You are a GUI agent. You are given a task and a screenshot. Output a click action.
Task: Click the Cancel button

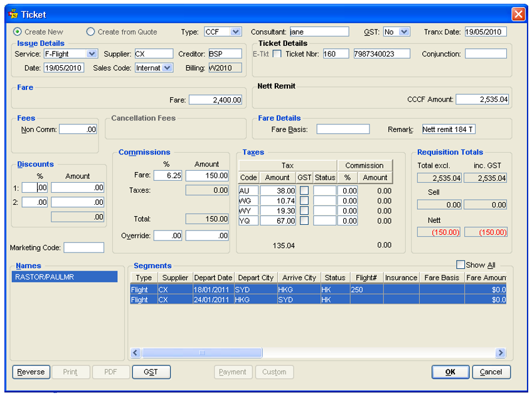(x=491, y=372)
